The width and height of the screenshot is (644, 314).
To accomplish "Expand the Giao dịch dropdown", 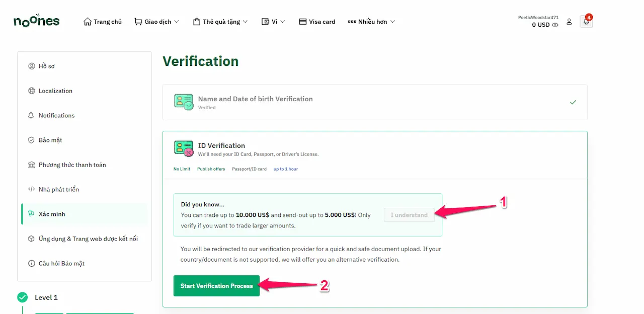I will coord(156,22).
